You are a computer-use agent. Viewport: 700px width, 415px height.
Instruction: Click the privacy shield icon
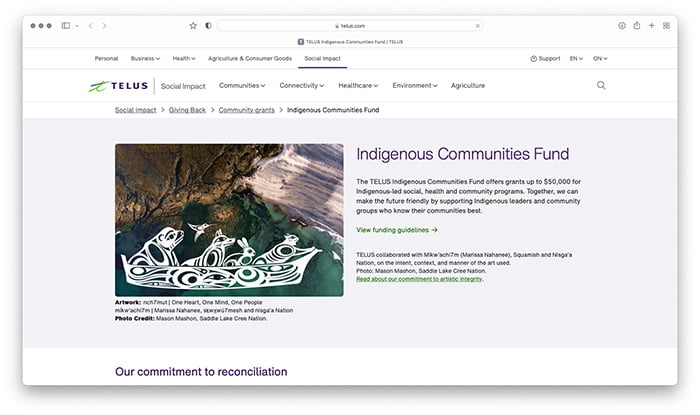pos(208,26)
